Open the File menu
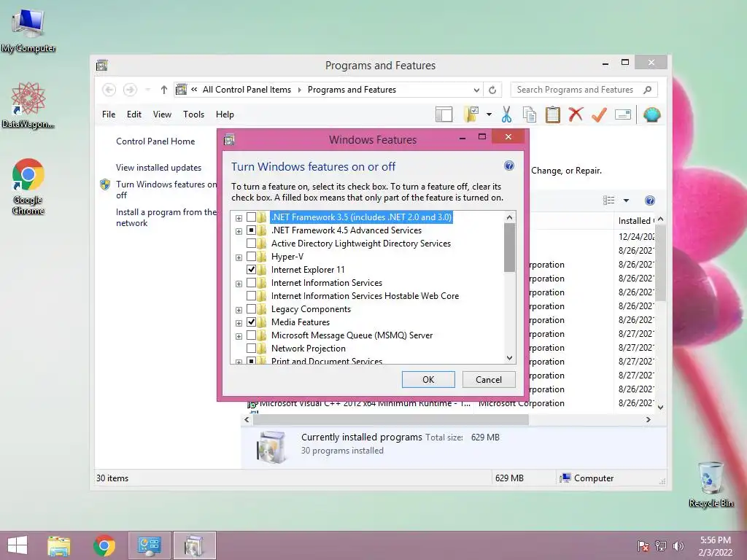The width and height of the screenshot is (747, 560). click(x=109, y=114)
